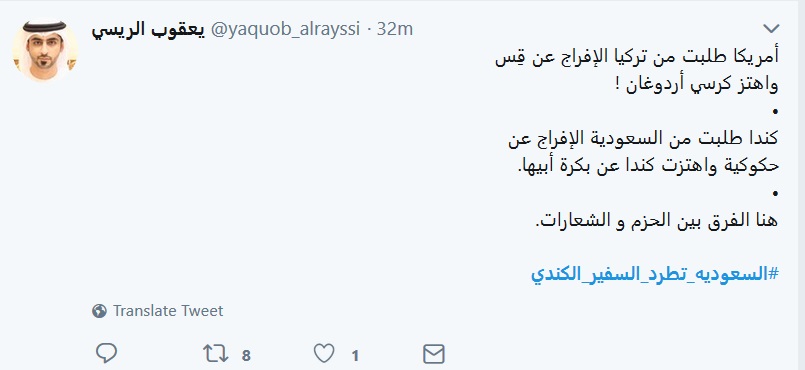805x370 pixels.
Task: Open the user's profile picture avatar
Action: pos(45,50)
